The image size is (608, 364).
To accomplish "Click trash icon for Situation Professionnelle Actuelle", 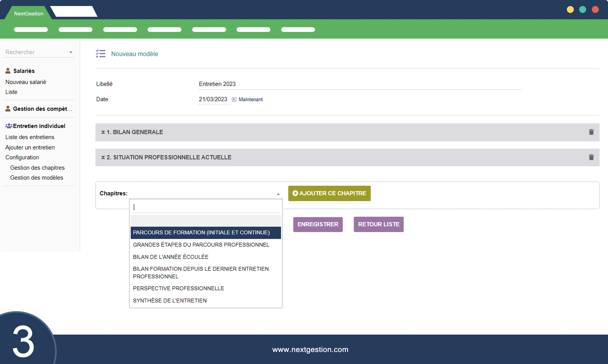I will point(591,157).
